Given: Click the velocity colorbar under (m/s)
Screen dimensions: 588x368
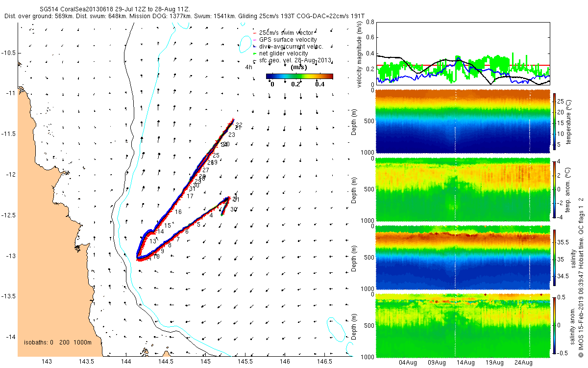Looking at the screenshot, I should point(299,76).
